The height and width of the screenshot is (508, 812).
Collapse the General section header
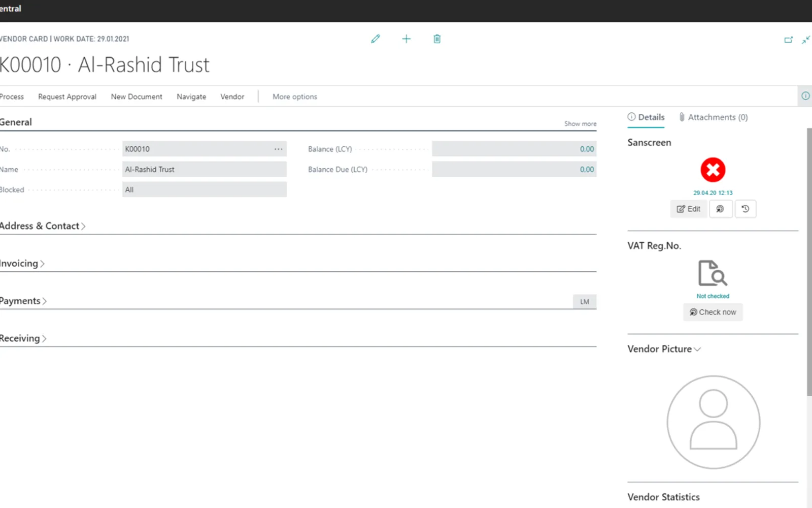[x=16, y=122]
